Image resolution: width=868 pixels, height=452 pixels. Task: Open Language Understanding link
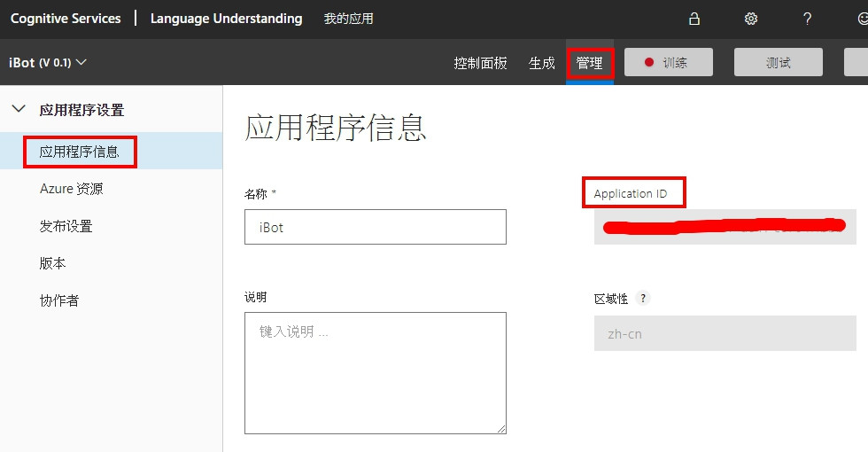pyautogui.click(x=227, y=19)
